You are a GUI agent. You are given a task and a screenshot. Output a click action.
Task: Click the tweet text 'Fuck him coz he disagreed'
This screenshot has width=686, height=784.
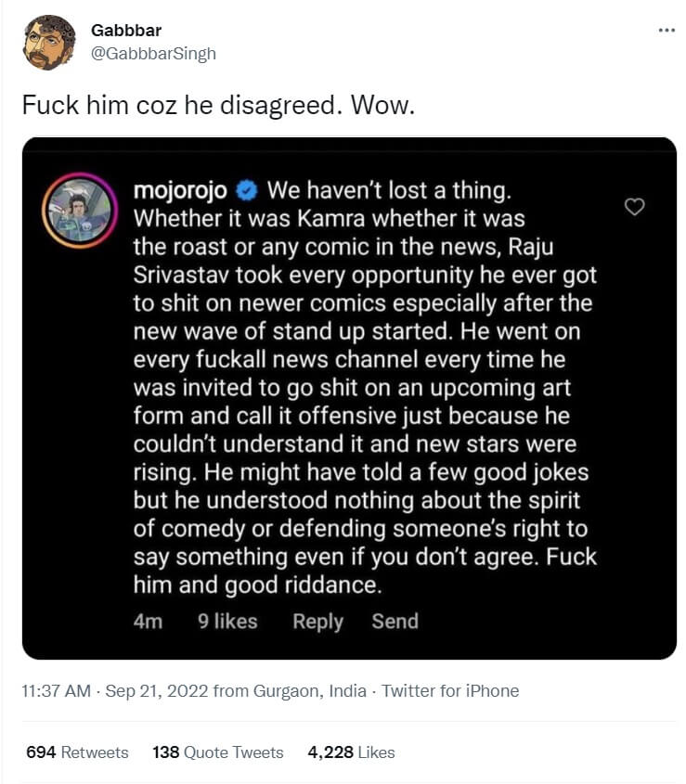click(217, 105)
